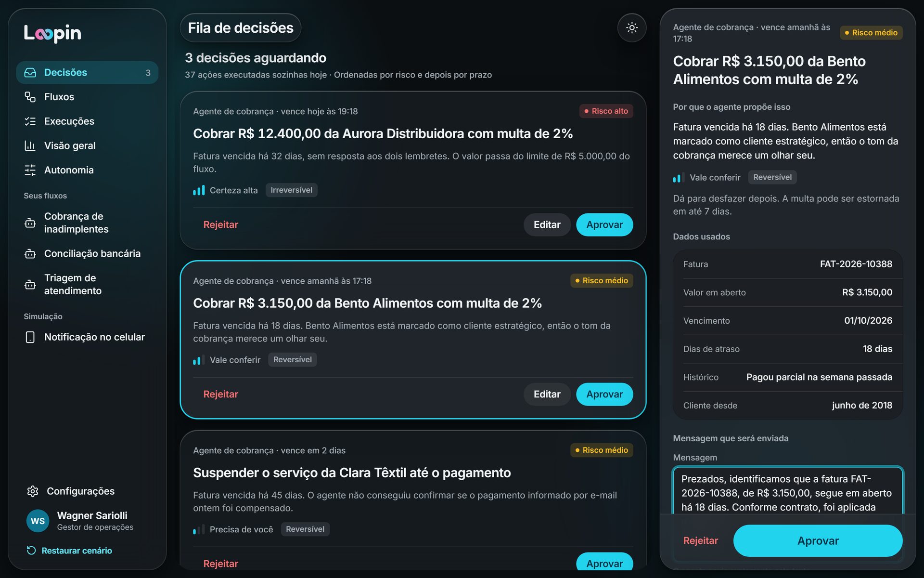Click the Fluxos workflow icon
The height and width of the screenshot is (578, 924).
pyautogui.click(x=30, y=97)
